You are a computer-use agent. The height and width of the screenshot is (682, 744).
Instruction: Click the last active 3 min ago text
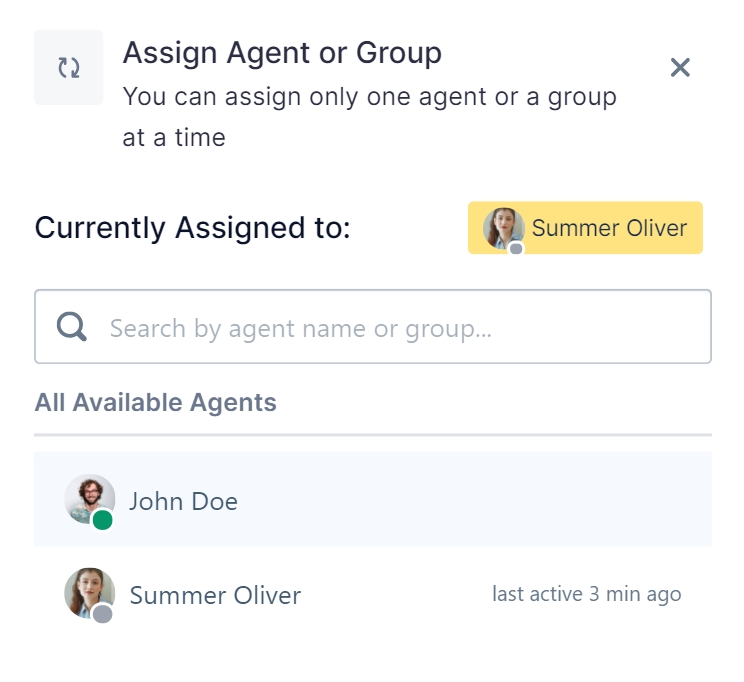586,594
